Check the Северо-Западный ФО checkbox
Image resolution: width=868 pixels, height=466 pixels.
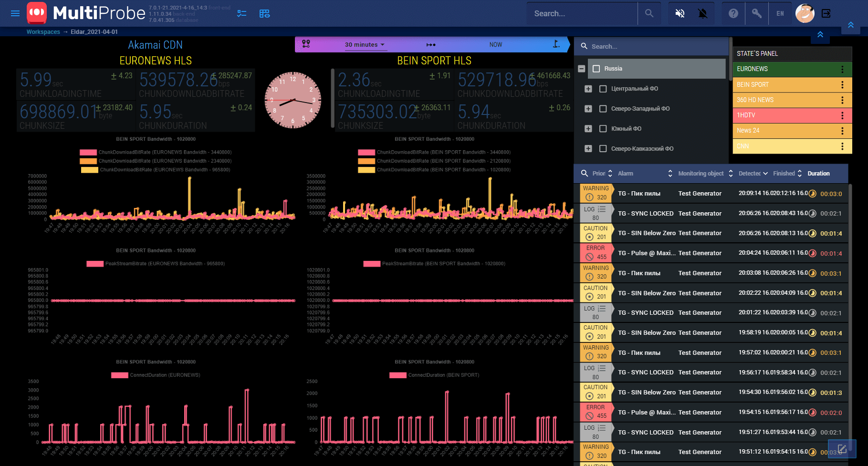point(603,109)
